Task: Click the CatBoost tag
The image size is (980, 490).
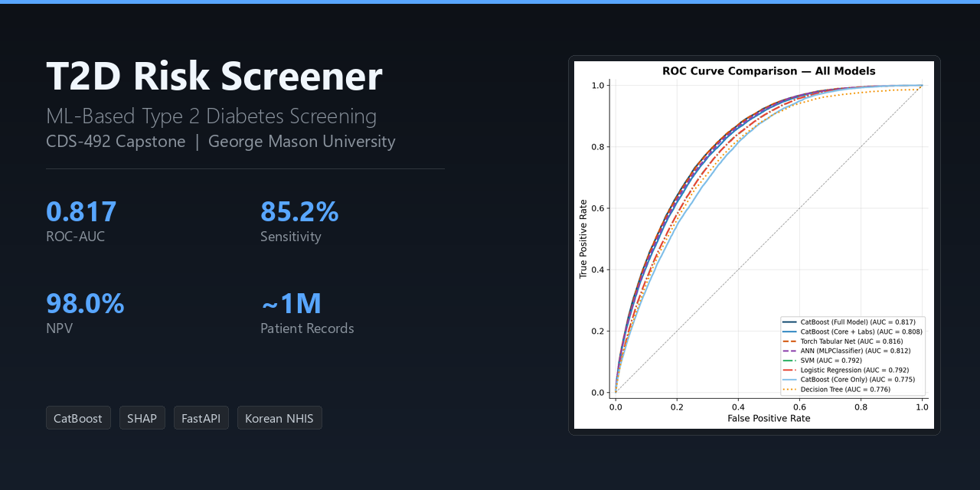Action: pyautogui.click(x=78, y=418)
